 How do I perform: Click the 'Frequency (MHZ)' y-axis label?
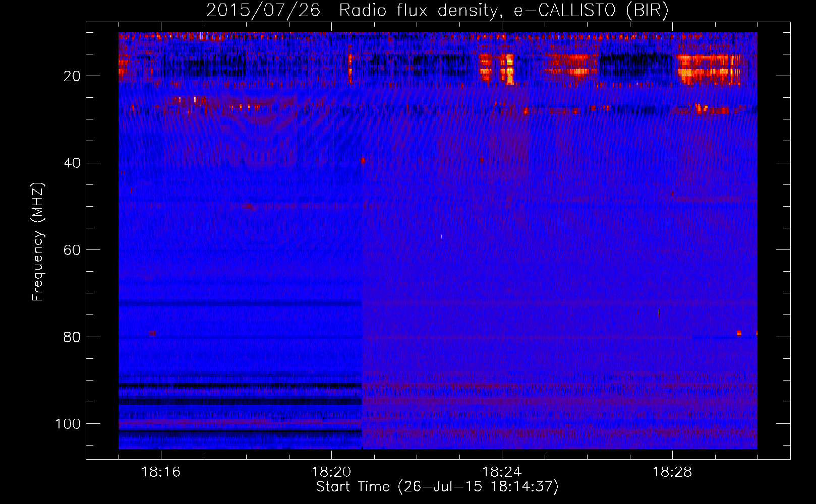pos(38,242)
